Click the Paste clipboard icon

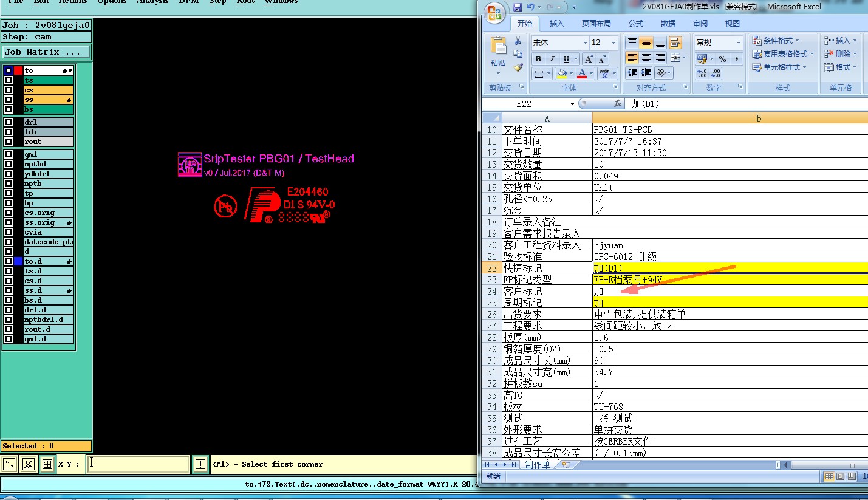(498, 47)
